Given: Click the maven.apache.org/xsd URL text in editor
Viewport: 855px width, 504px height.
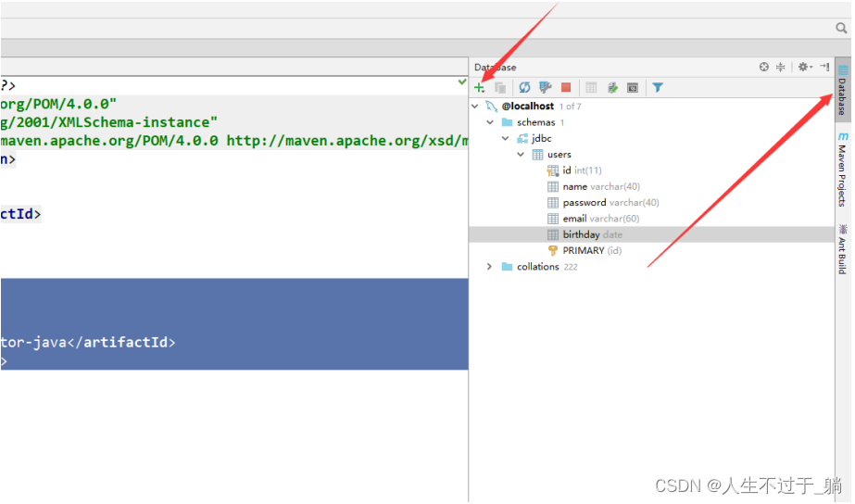Looking at the screenshot, I should point(348,141).
